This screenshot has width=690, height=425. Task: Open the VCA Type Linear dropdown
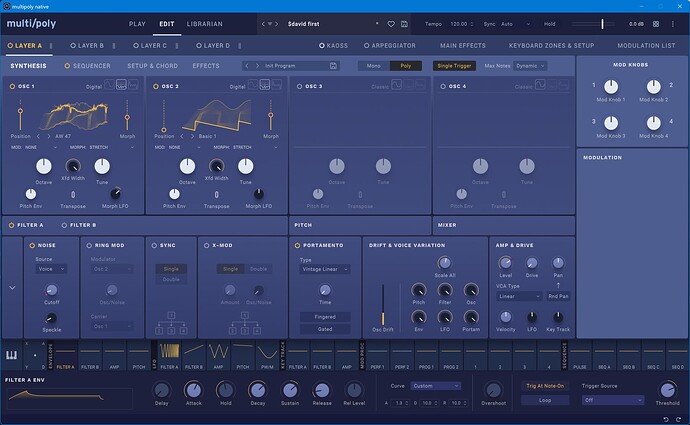click(518, 296)
